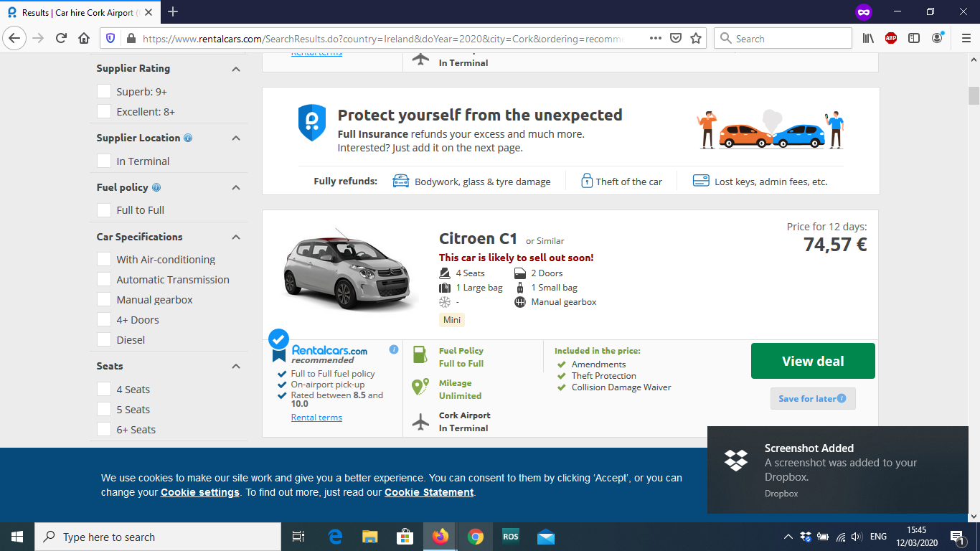Click Dropbox tray icon
The width and height of the screenshot is (980, 551).
[806, 537]
